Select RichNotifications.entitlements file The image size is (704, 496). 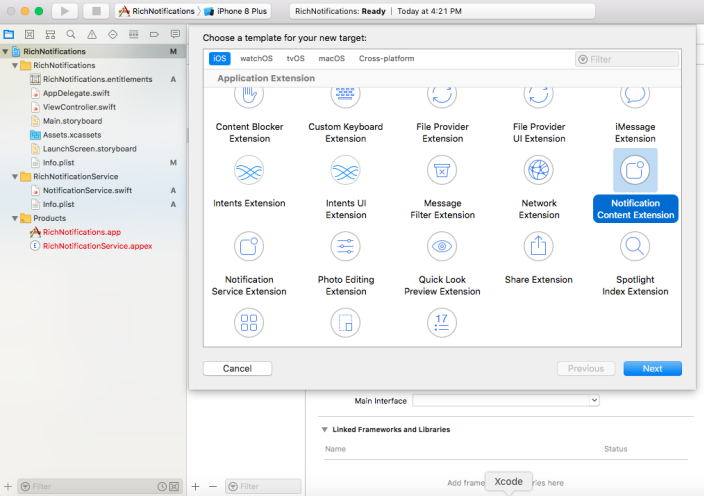pos(97,79)
